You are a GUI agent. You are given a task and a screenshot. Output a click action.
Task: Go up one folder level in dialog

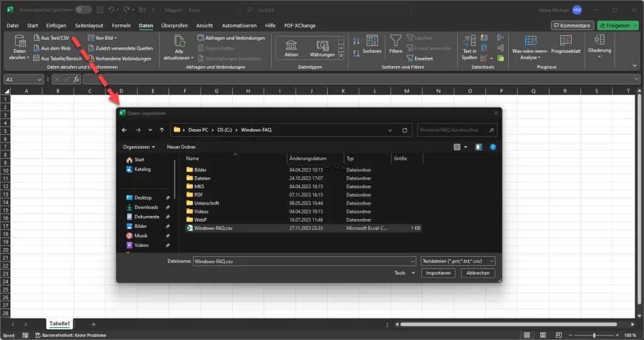click(x=162, y=130)
